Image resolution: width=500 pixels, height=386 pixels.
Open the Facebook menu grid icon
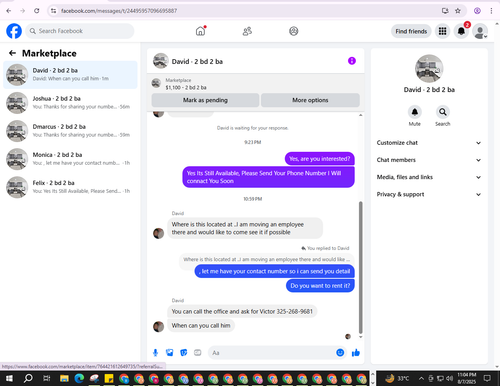pos(442,31)
